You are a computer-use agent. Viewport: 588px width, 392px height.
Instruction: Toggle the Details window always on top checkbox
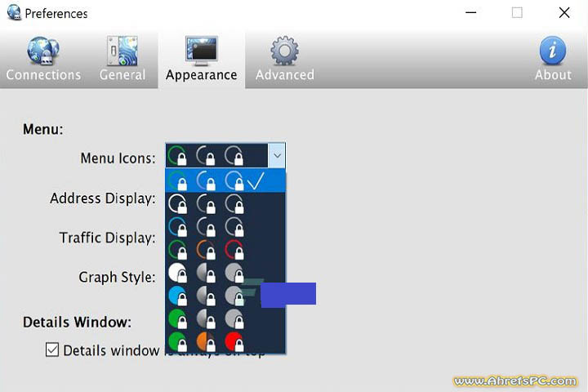(52, 350)
